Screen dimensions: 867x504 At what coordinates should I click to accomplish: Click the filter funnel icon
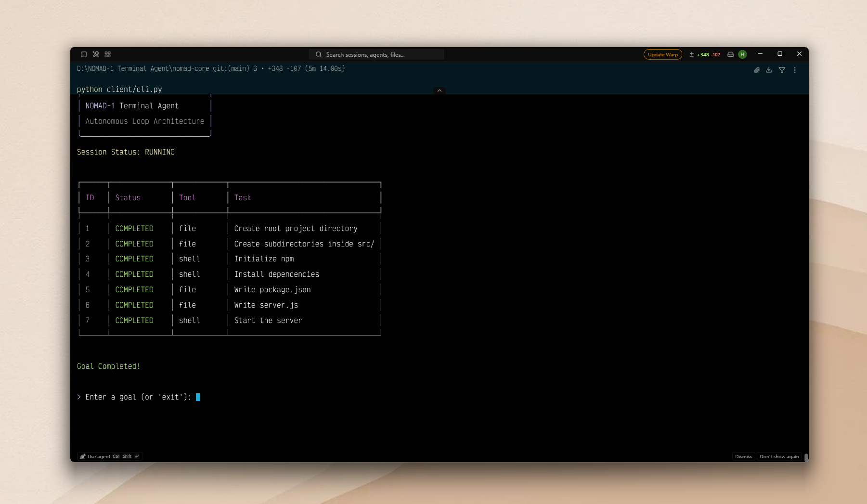782,70
